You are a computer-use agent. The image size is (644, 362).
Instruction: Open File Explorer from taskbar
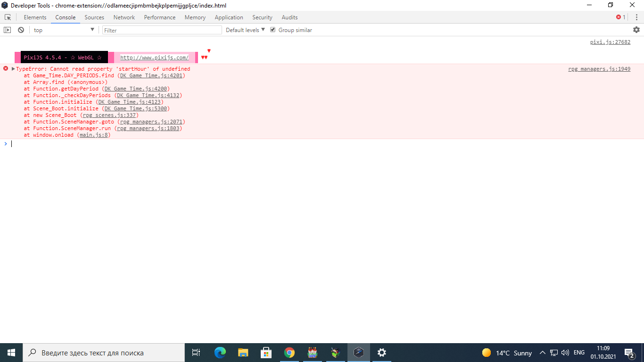coord(243,353)
